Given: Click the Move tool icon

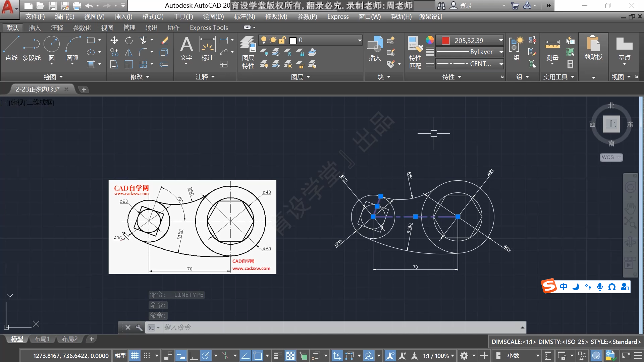Looking at the screenshot, I should (x=114, y=41).
